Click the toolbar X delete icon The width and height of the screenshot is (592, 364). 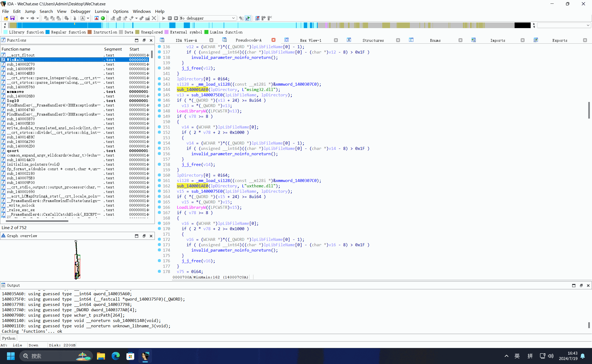click(x=154, y=18)
